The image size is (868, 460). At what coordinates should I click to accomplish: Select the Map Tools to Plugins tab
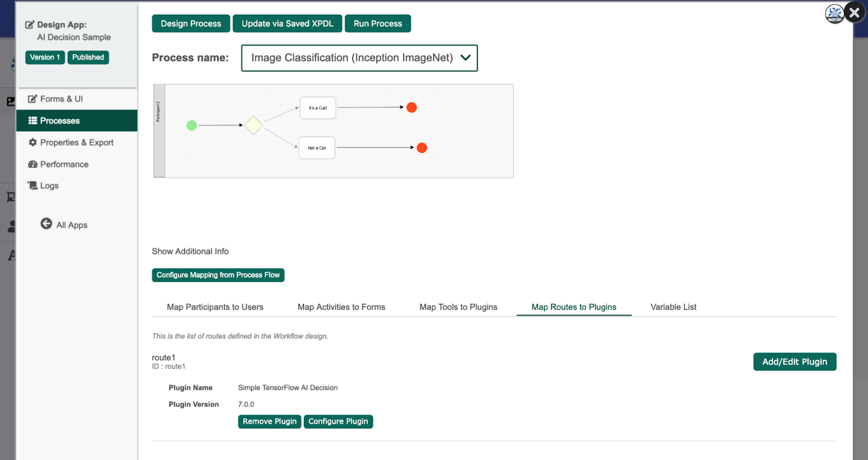(458, 307)
